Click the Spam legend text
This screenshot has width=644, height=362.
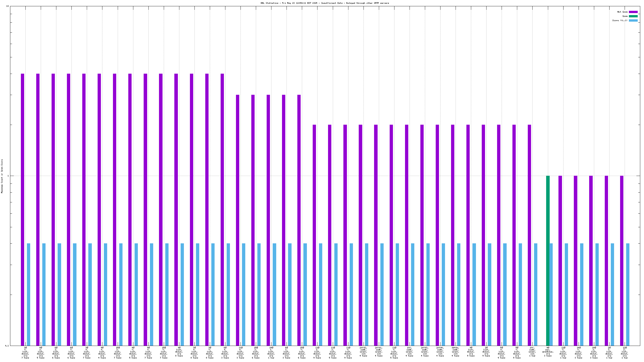[625, 16]
